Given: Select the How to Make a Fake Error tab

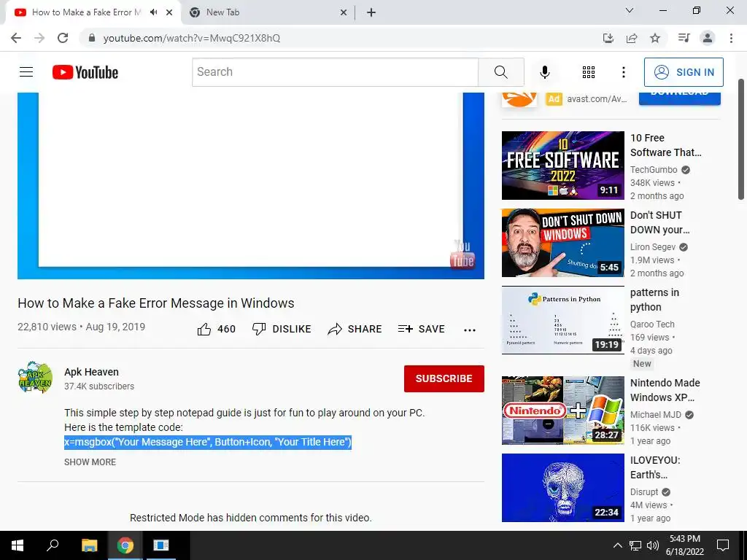Looking at the screenshot, I should [86, 12].
